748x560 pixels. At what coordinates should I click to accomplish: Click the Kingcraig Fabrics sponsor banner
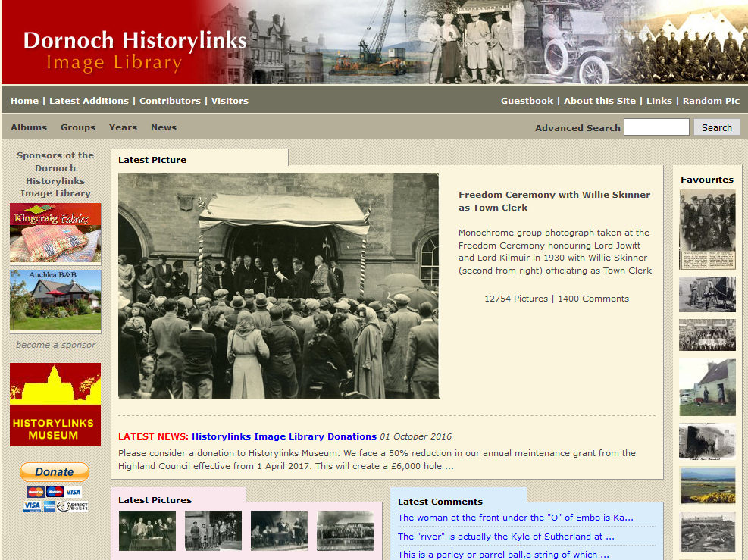[x=55, y=233]
